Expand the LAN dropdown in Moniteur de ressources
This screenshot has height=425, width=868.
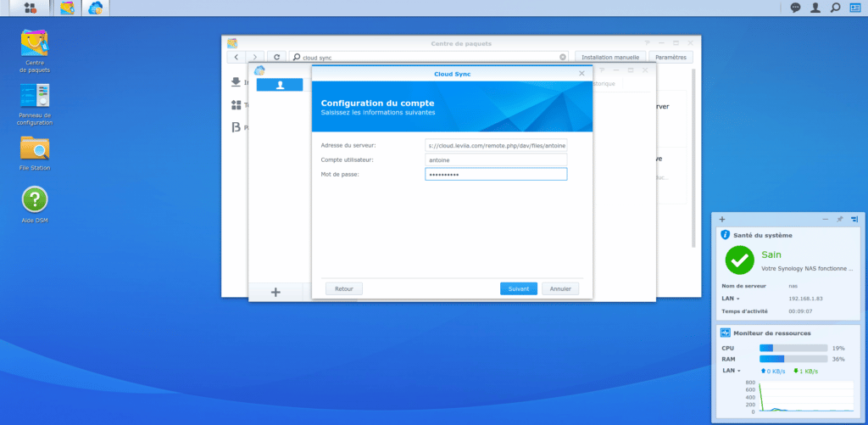[731, 371]
